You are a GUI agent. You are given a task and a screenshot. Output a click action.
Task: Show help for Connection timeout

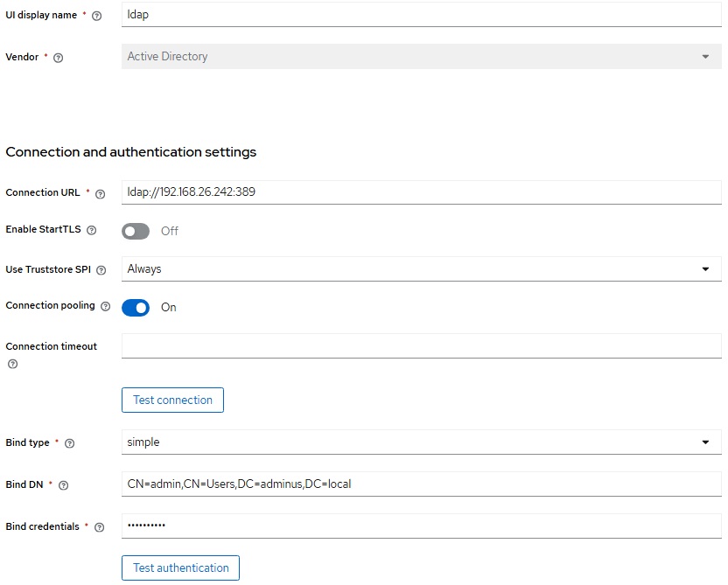click(x=13, y=364)
